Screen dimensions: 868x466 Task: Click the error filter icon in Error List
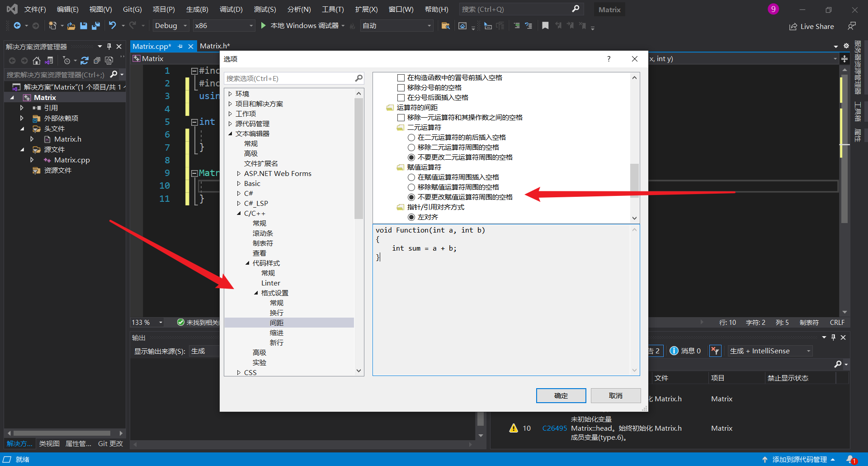[x=715, y=351]
